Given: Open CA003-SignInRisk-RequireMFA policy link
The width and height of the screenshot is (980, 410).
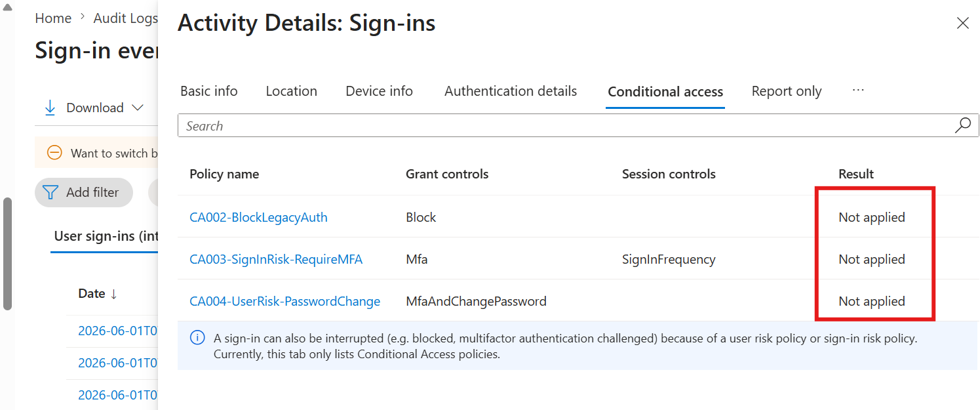Looking at the screenshot, I should tap(276, 259).
